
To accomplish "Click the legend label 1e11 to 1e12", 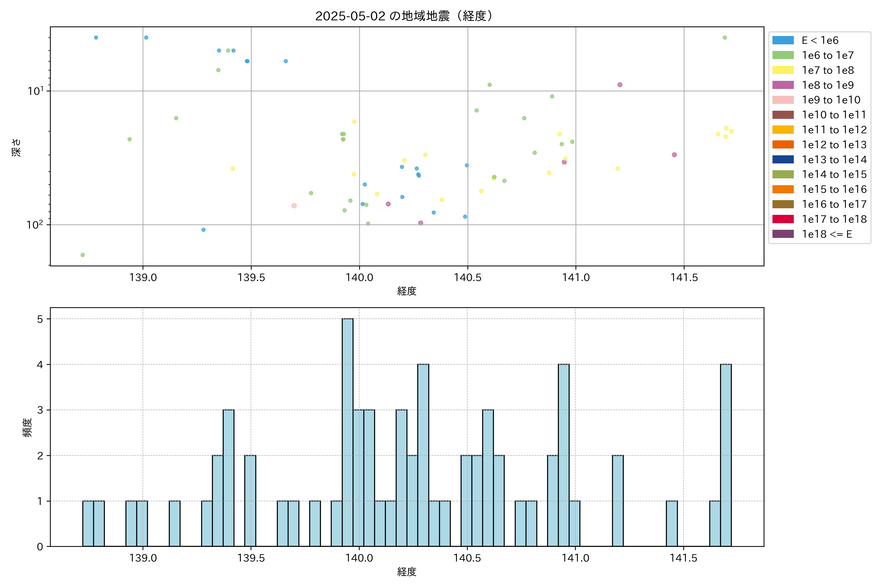I will [834, 130].
